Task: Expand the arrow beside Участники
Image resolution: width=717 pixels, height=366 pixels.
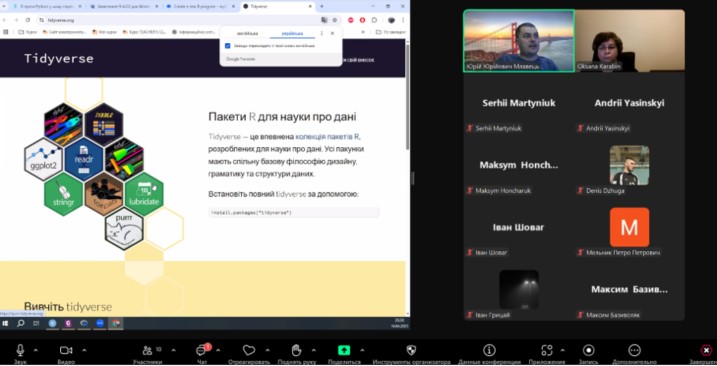Action: coord(173,350)
